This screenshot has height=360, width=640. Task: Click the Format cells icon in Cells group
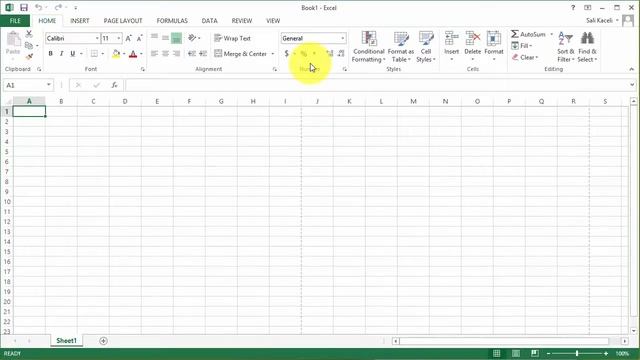click(494, 39)
